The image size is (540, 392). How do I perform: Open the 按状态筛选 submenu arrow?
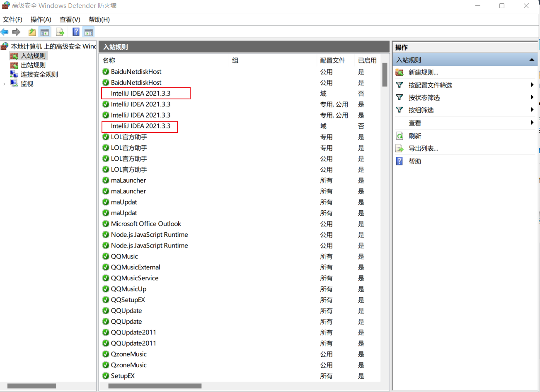tap(532, 97)
